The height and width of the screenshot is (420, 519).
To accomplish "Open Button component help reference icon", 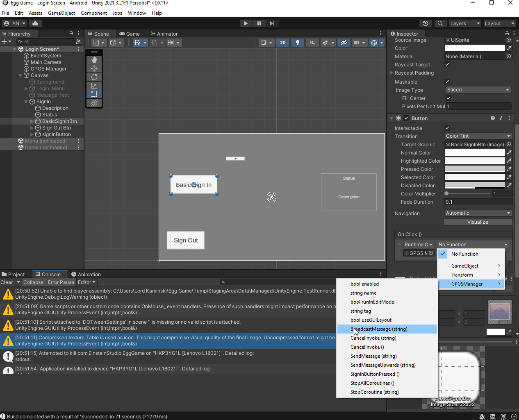I will 493,118.
